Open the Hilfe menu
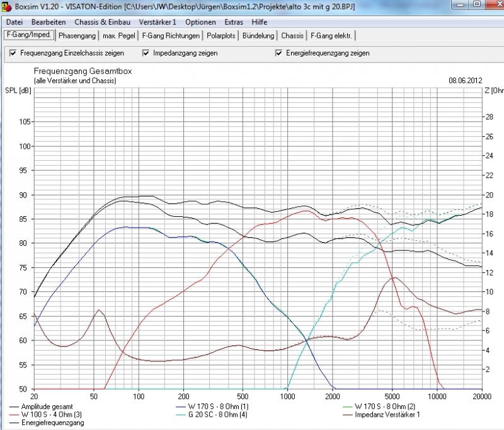 point(260,22)
